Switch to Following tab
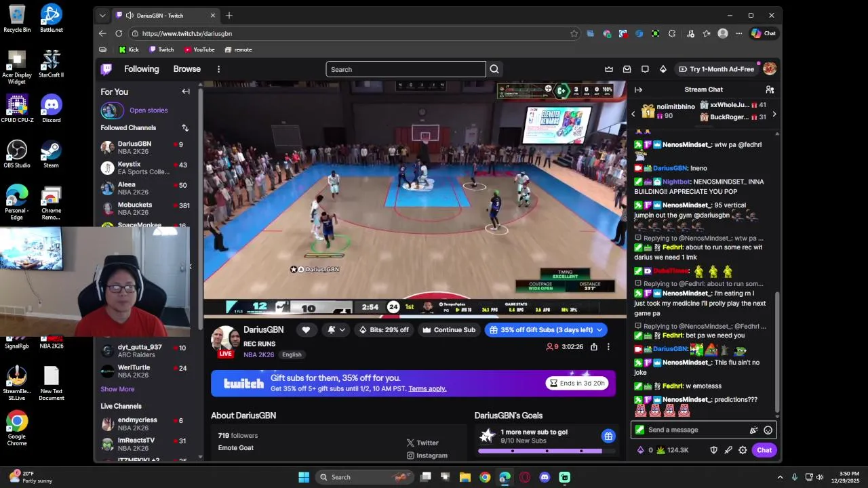 point(141,69)
